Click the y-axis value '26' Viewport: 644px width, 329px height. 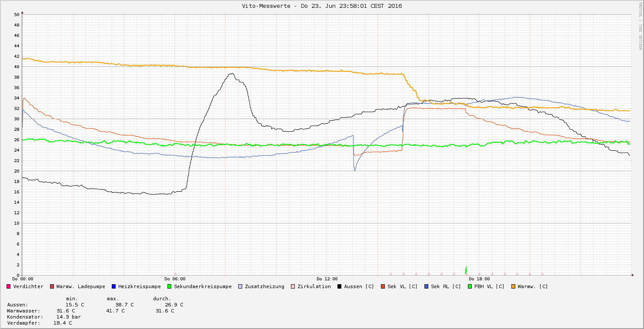[17, 140]
